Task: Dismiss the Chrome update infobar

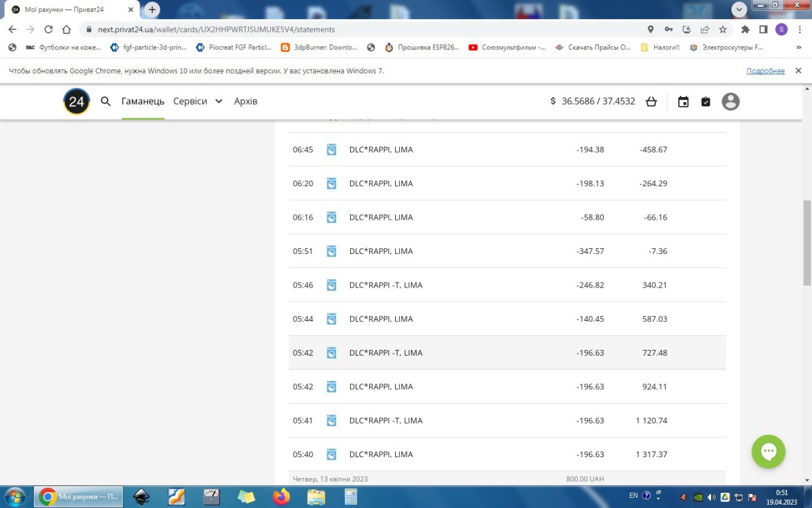Action: point(799,71)
